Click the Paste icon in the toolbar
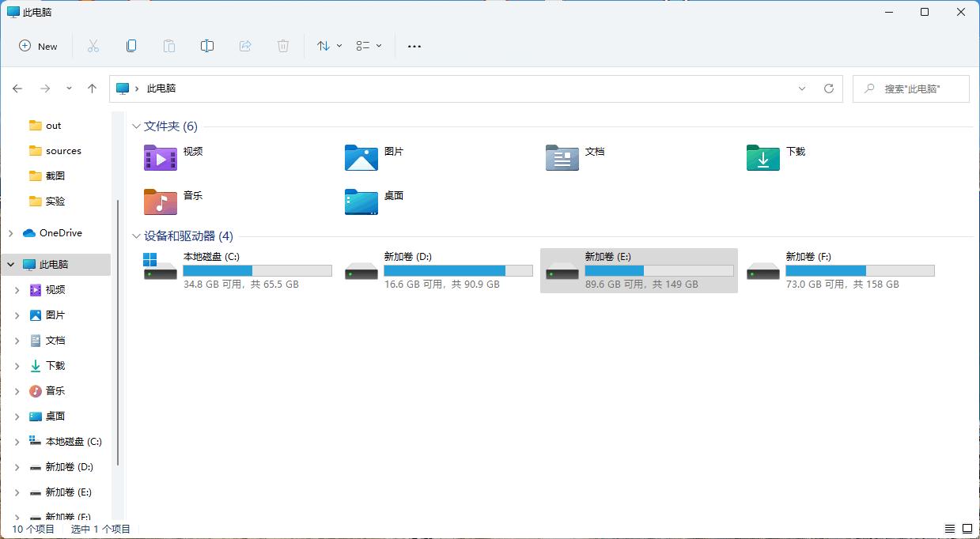 tap(169, 46)
